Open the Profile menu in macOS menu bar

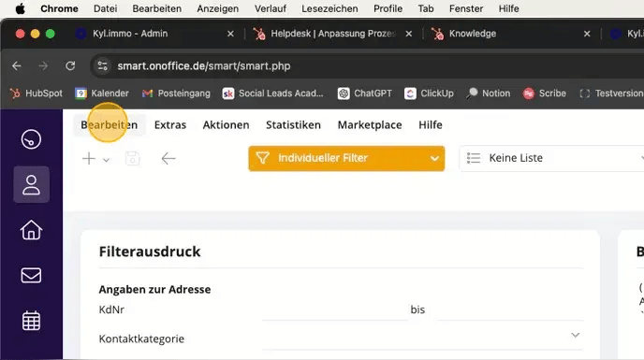[388, 8]
